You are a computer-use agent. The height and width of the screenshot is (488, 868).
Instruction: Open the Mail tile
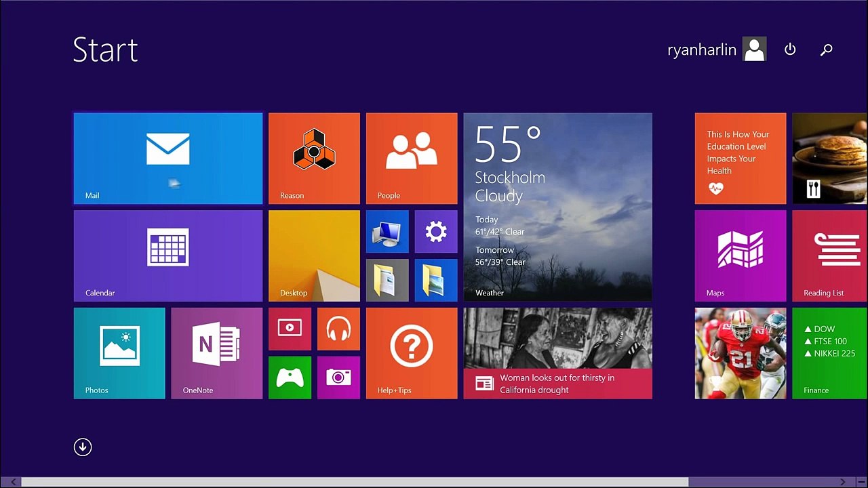click(x=168, y=159)
